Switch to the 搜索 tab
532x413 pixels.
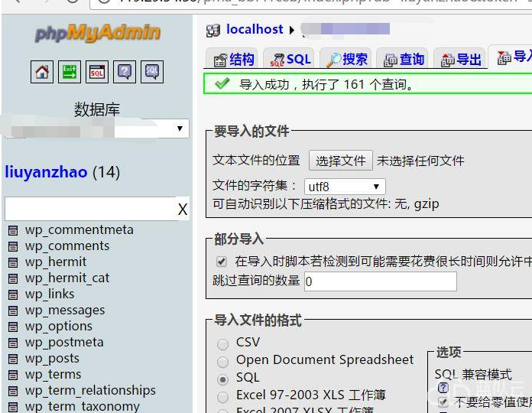click(x=345, y=60)
